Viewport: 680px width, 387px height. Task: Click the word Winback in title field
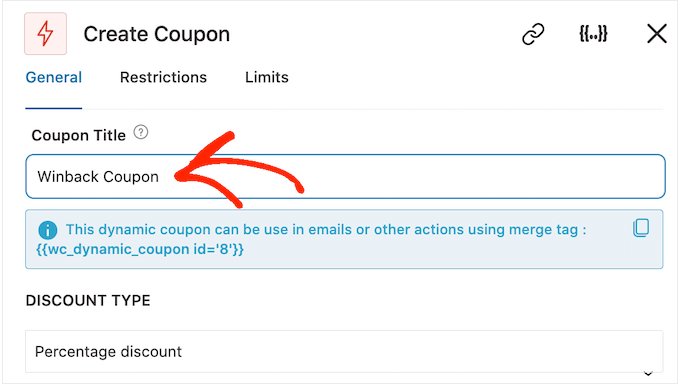(68, 177)
